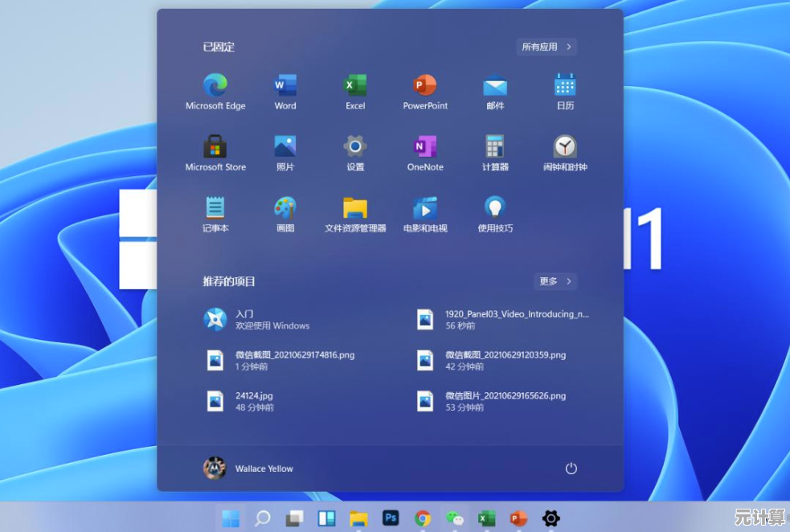Open WeChat from the taskbar
Image resolution: width=790 pixels, height=532 pixels.
[455, 518]
